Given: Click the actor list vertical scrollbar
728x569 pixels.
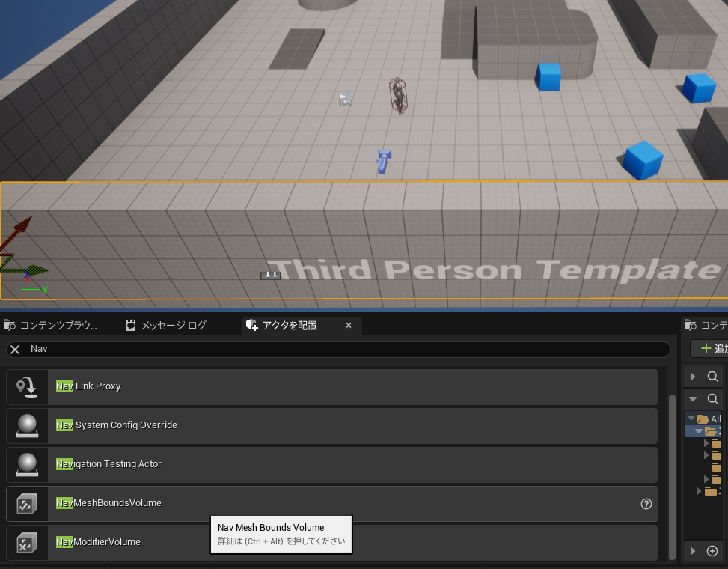Looking at the screenshot, I should [x=672, y=477].
